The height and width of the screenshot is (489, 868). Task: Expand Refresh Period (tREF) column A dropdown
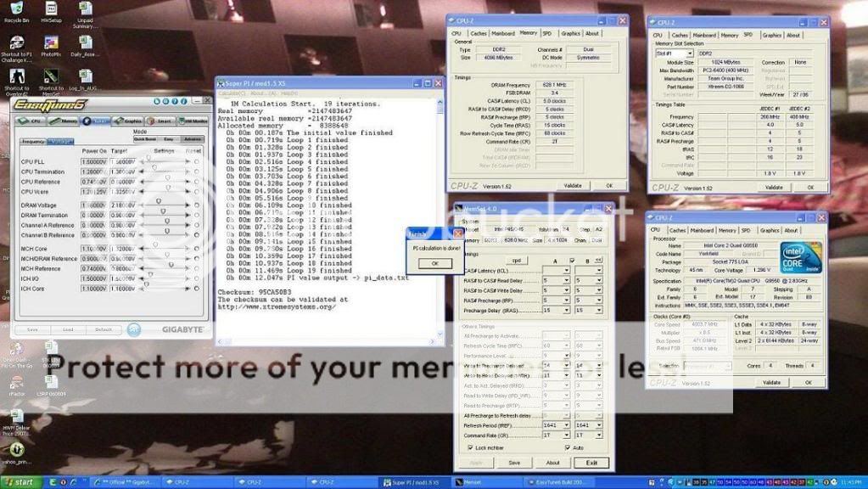click(566, 425)
